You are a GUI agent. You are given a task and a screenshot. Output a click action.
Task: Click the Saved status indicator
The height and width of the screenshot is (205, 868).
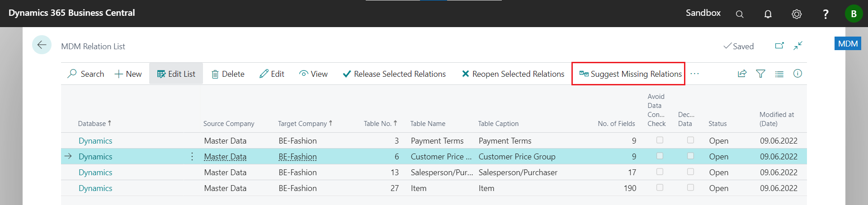pos(739,46)
